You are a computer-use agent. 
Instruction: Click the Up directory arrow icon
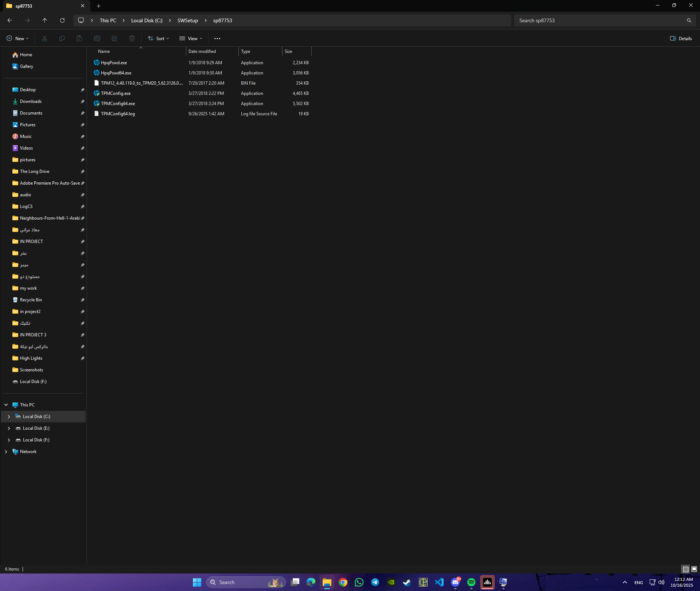point(45,20)
